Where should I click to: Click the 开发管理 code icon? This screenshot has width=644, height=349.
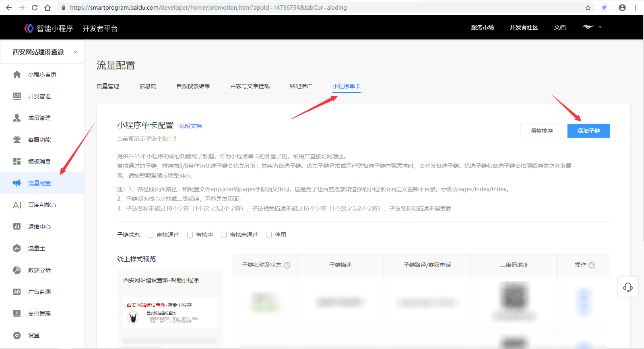(x=17, y=96)
